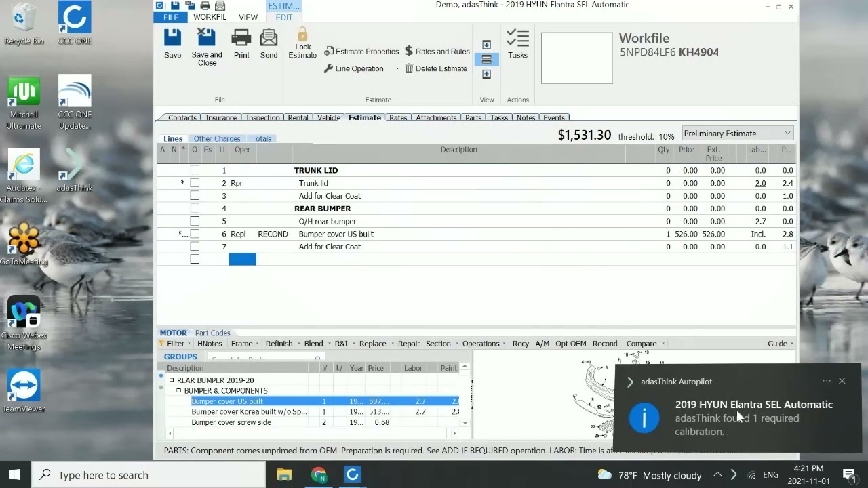This screenshot has width=868, height=488.
Task: Collapse the BUMPER & COMPONENTS node
Action: coord(179,391)
